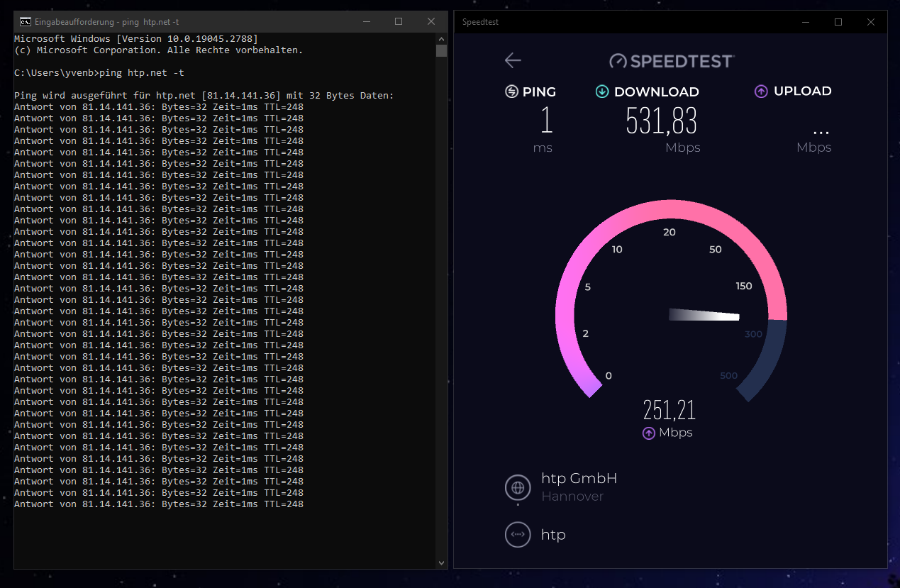900x588 pixels.
Task: Click the 300 mark on the gauge
Action: point(754,334)
